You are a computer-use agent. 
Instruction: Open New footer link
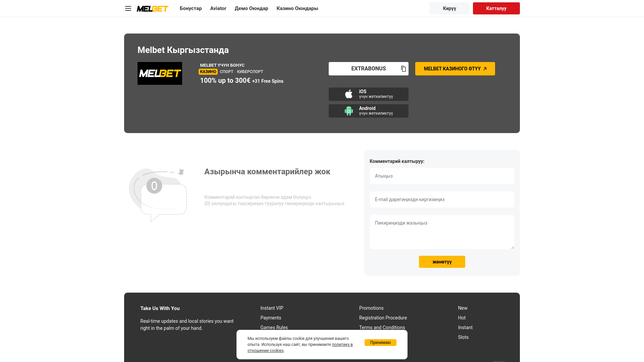tap(463, 308)
